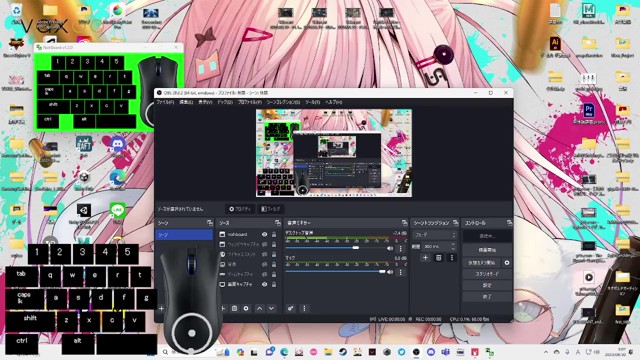Screen dimensions: 640x360
Task: Open source properties via the ソース toolbar gear
Action: pos(246,309)
